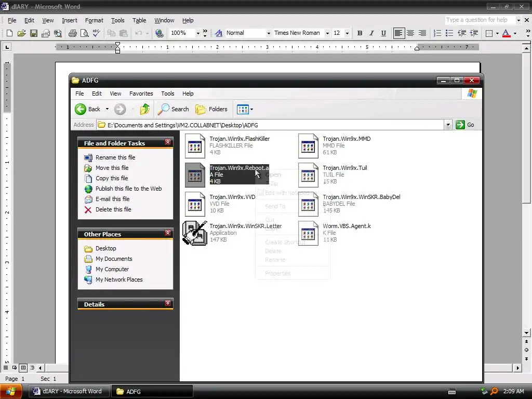Collapse the Other Places panel
This screenshot has width=532, height=399.
click(x=168, y=233)
